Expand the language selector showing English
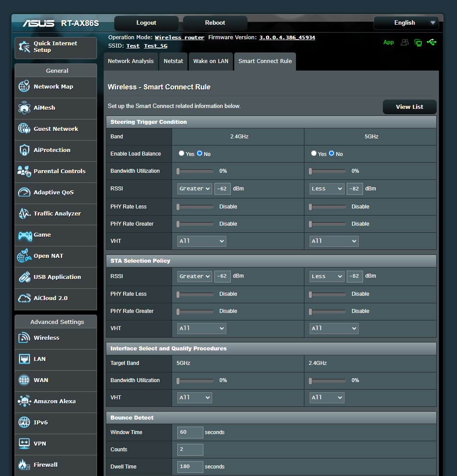The height and width of the screenshot is (476, 457). tap(406, 22)
